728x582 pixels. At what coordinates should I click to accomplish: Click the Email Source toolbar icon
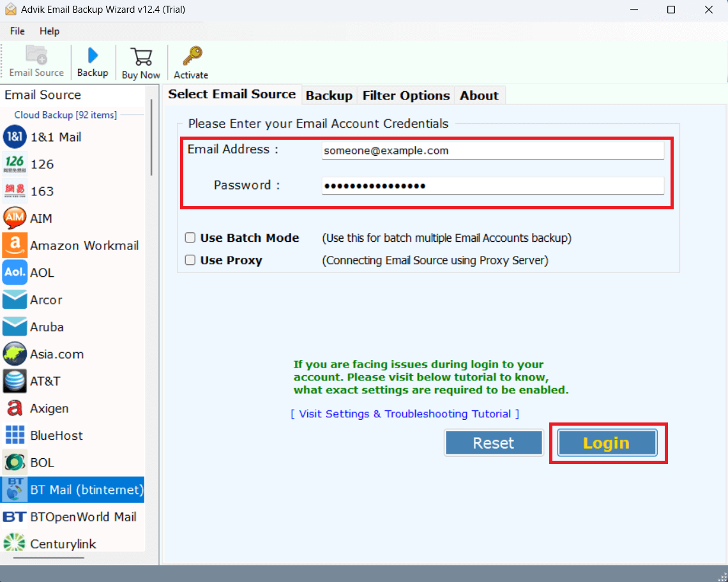pos(36,54)
